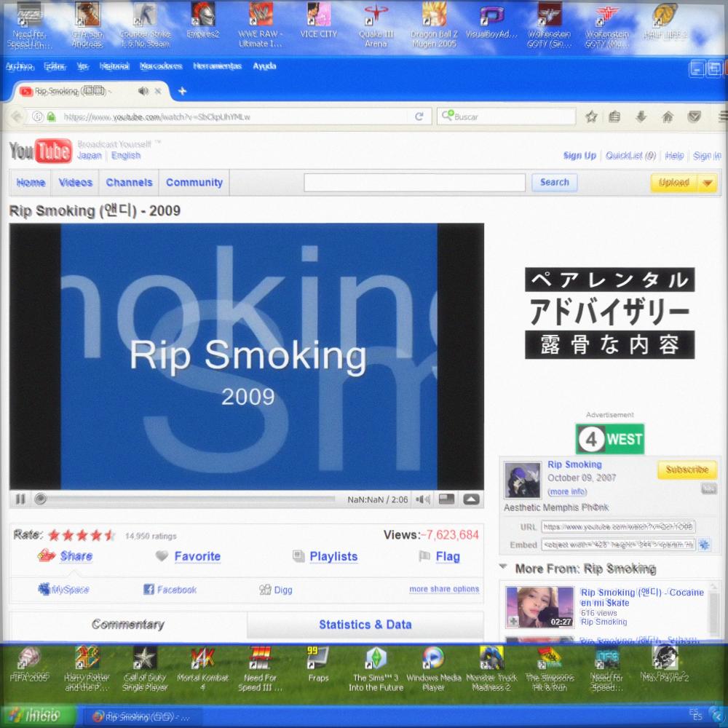Click the yellow Upload button
The height and width of the screenshot is (728, 728).
(x=673, y=183)
